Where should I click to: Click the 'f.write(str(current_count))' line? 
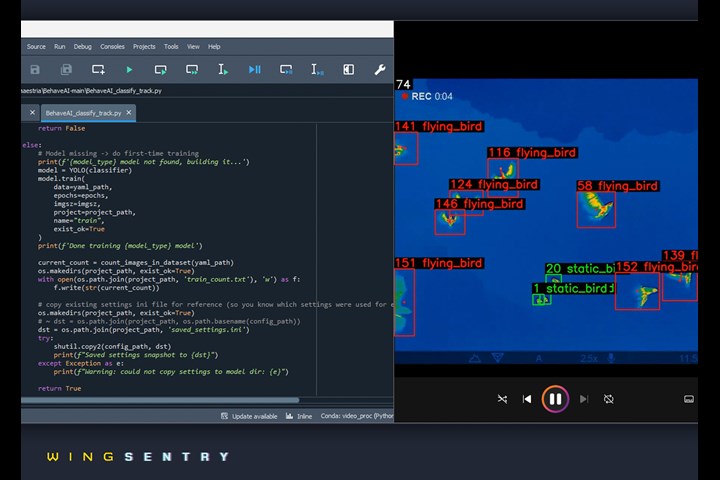pyautogui.click(x=106, y=288)
